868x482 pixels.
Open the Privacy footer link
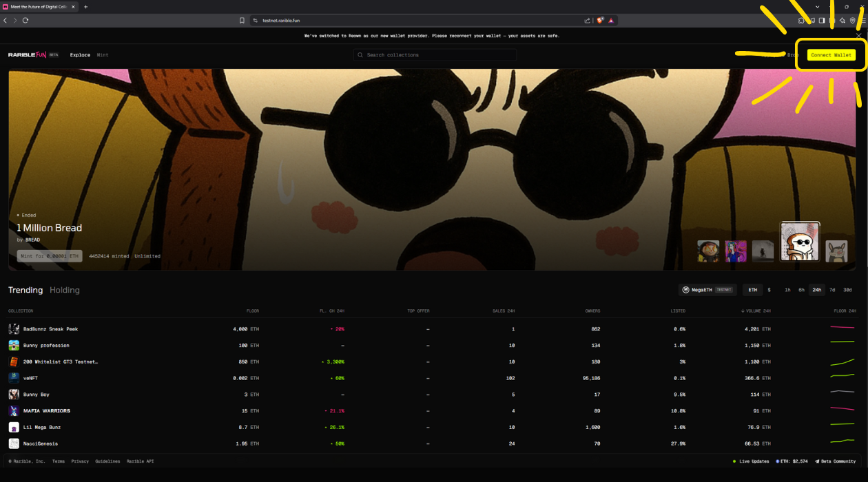[x=80, y=461]
